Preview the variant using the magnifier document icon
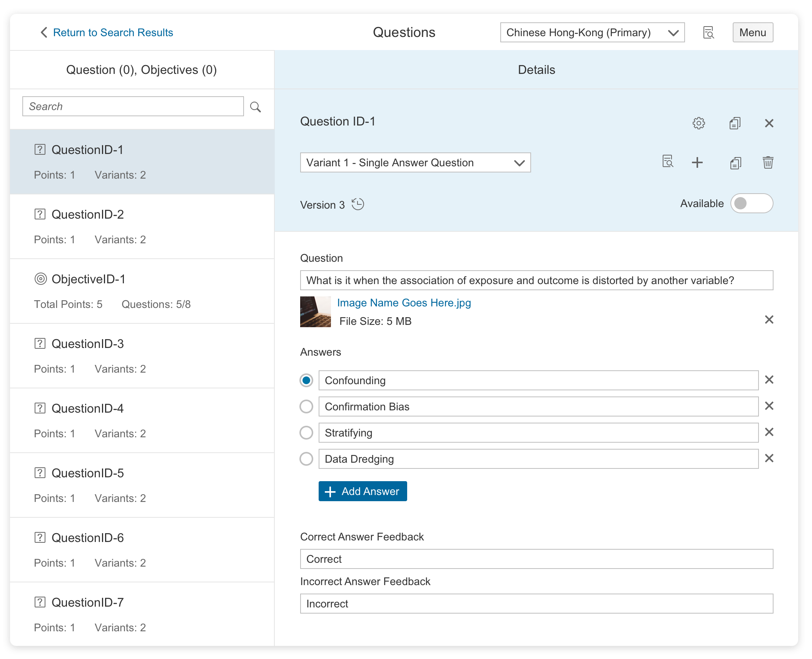 (668, 162)
